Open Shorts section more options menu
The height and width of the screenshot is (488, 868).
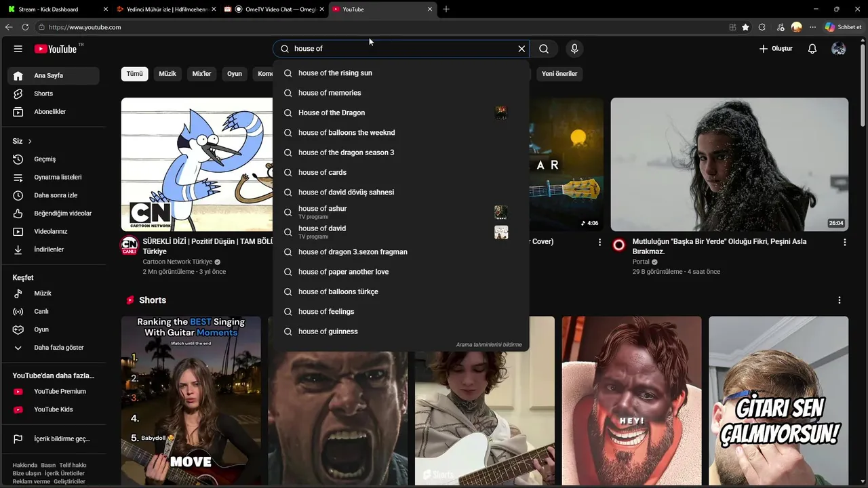pos(840,300)
